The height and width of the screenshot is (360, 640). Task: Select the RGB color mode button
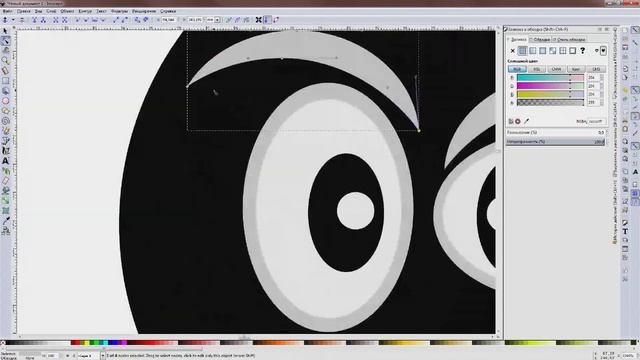pos(517,69)
